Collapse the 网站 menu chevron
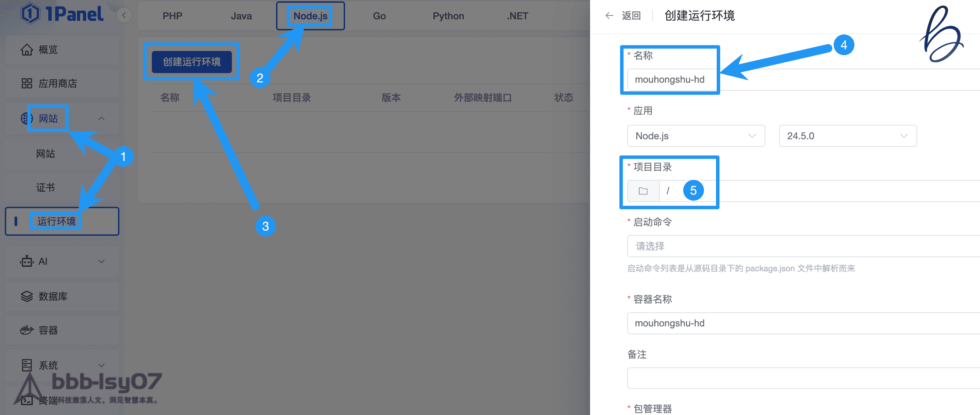 coord(101,119)
